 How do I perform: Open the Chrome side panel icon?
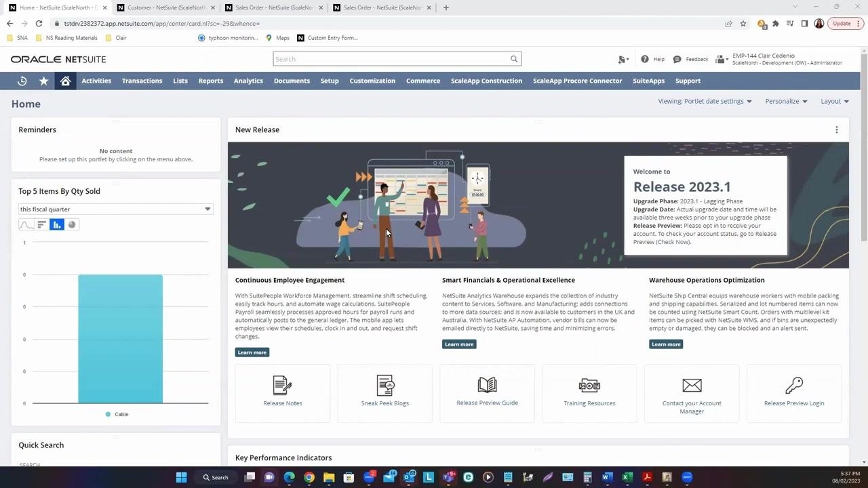pos(804,23)
